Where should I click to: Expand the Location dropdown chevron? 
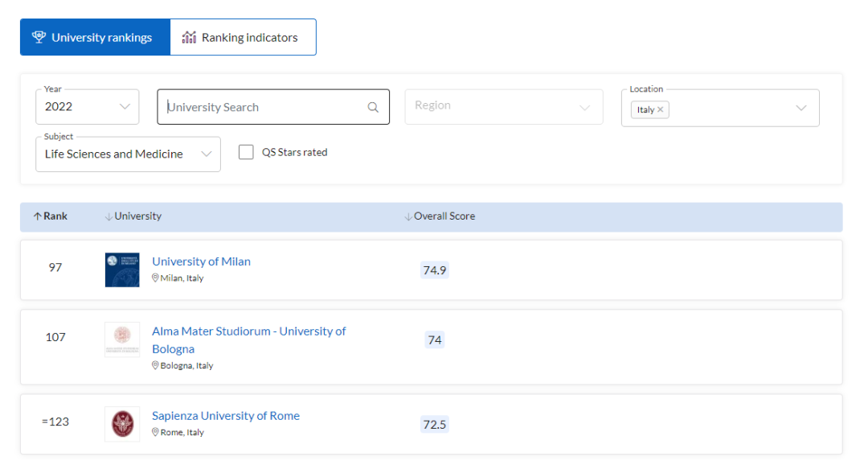click(x=800, y=109)
